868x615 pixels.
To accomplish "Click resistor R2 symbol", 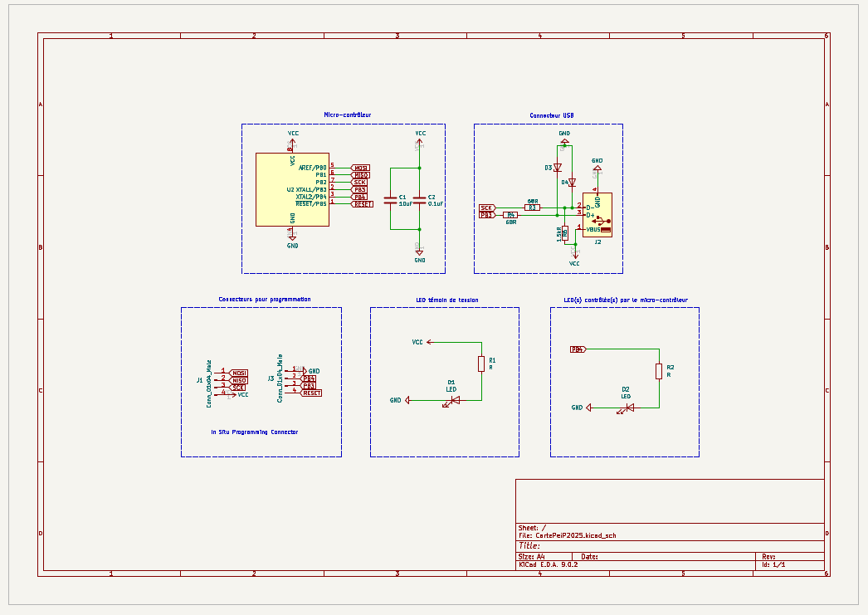I will pyautogui.click(x=659, y=370).
